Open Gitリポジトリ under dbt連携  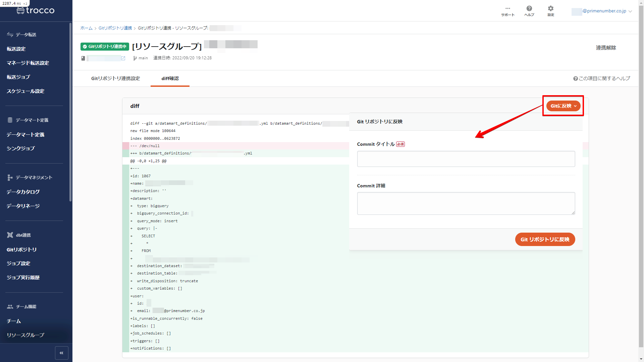click(22, 250)
